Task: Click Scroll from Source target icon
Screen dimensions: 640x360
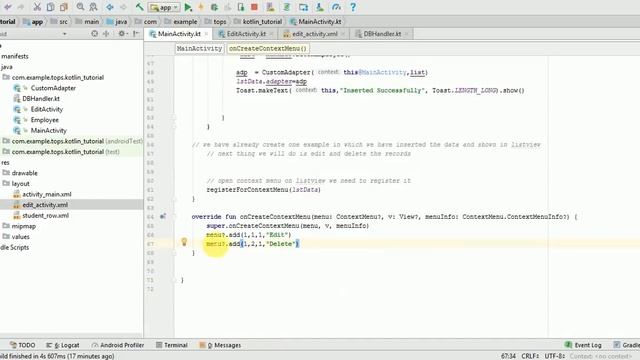Action: (x=95, y=33)
